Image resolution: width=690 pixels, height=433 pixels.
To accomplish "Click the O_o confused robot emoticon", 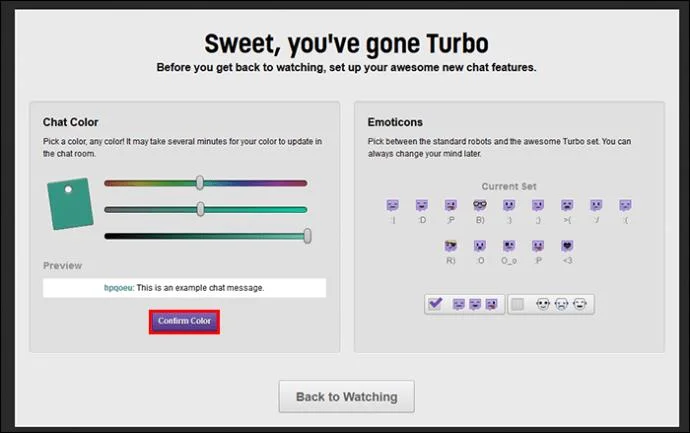I will [x=509, y=246].
